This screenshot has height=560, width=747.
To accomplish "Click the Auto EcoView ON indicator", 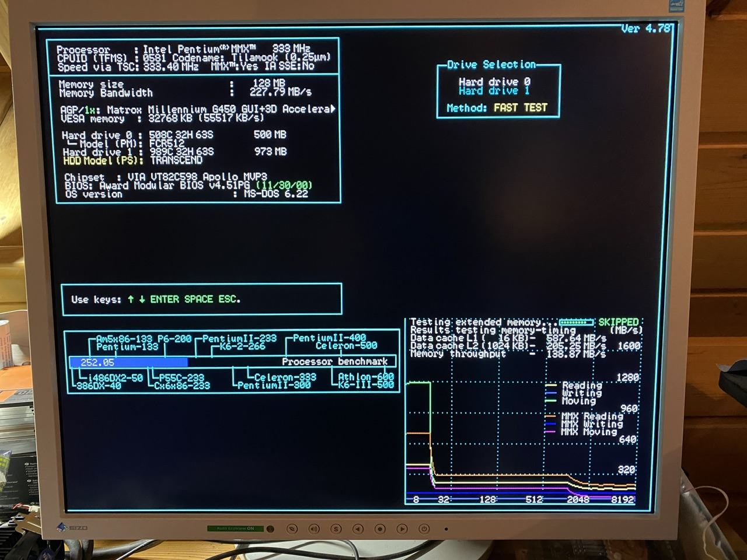I will pyautogui.click(x=236, y=528).
